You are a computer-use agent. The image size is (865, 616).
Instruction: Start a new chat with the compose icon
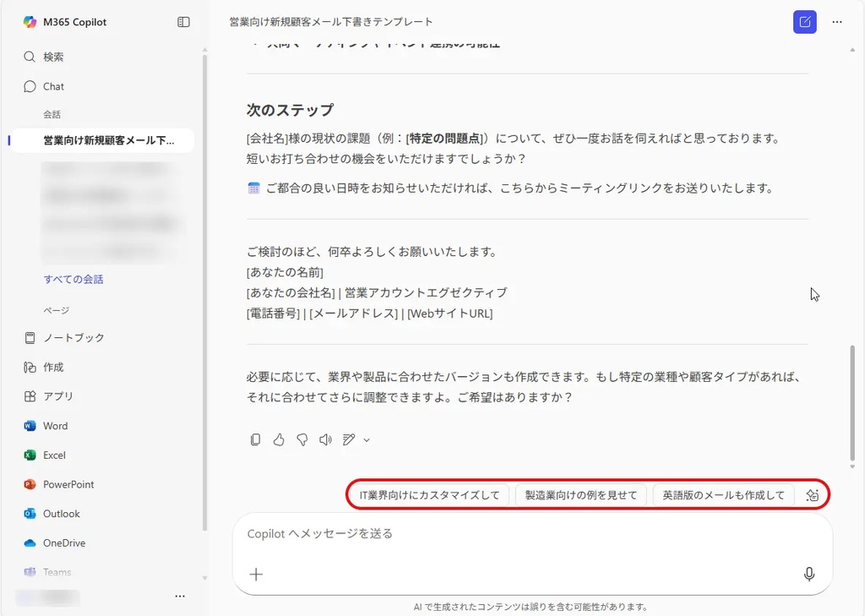(x=804, y=22)
